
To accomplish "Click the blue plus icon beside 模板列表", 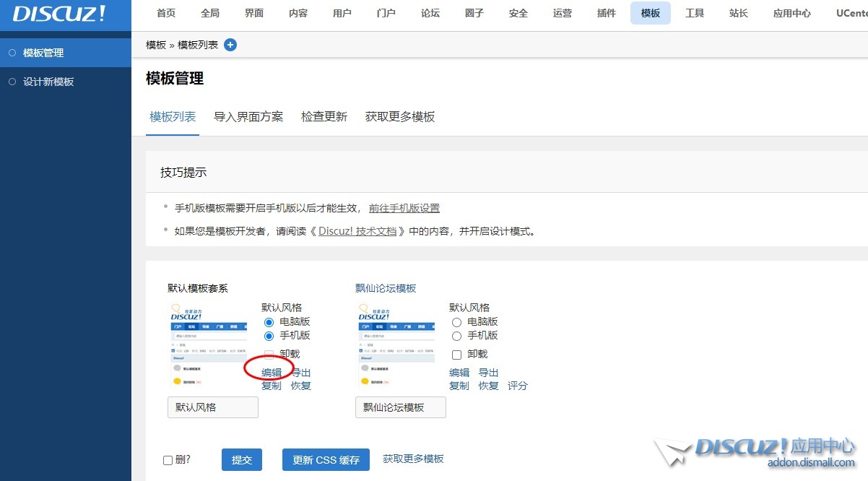I will (x=230, y=45).
